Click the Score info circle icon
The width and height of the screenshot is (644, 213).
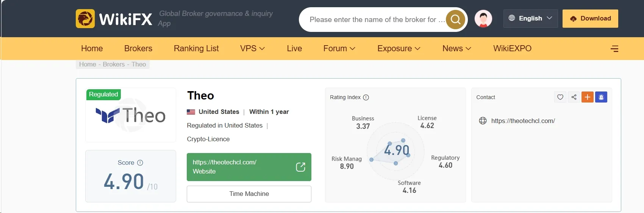(140, 163)
